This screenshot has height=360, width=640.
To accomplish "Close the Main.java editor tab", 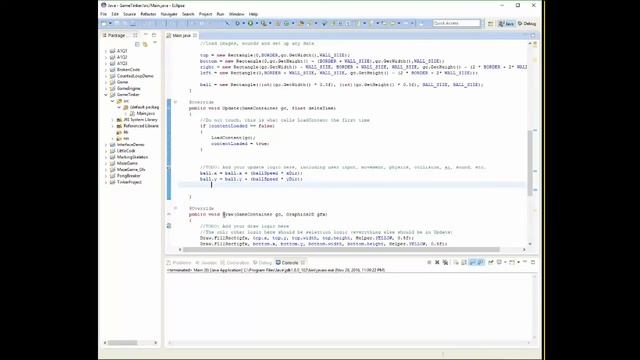I will coord(195,36).
